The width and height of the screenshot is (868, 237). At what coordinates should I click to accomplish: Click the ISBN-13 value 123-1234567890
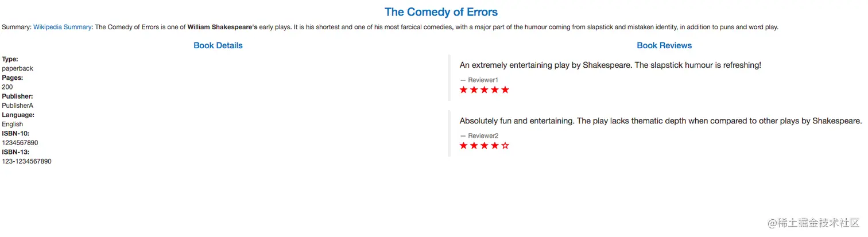(26, 162)
